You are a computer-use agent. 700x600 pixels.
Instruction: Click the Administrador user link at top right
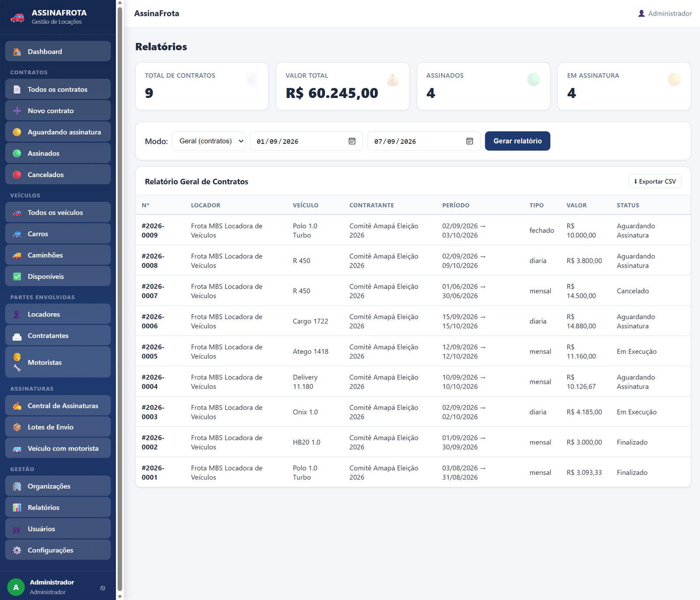(665, 14)
